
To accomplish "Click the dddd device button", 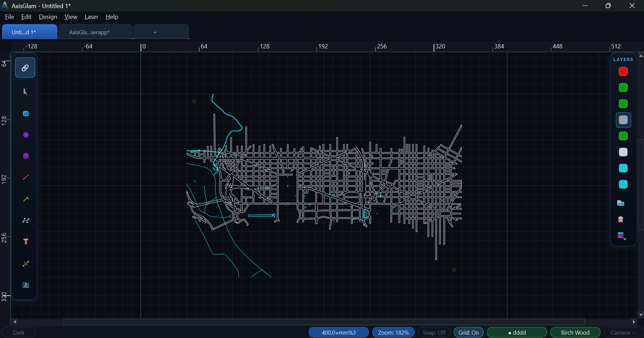I will [516, 332].
